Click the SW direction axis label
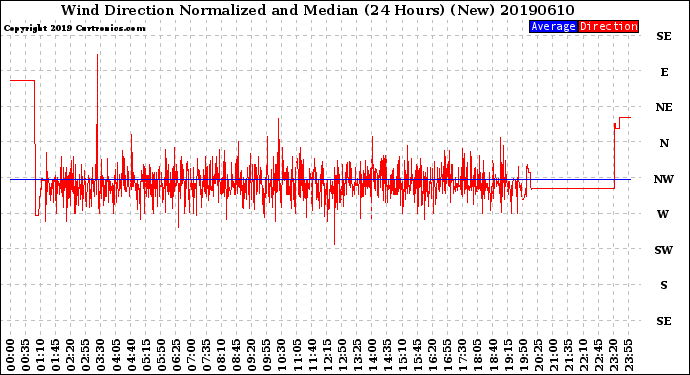The image size is (690, 375). pyautogui.click(x=664, y=250)
